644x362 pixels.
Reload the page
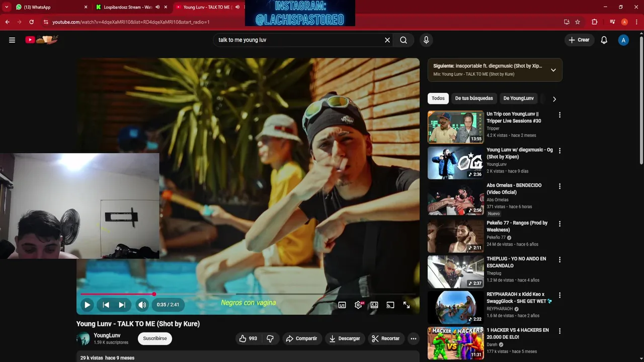pyautogui.click(x=31, y=22)
